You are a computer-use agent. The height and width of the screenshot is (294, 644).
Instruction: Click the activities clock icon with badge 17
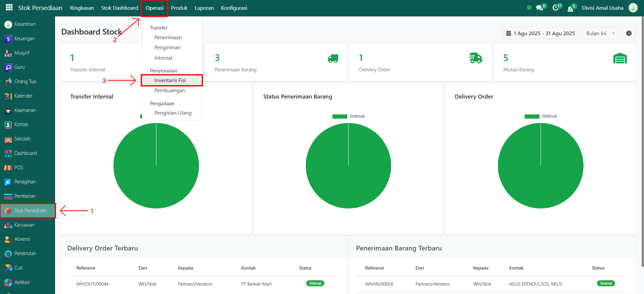pyautogui.click(x=556, y=8)
